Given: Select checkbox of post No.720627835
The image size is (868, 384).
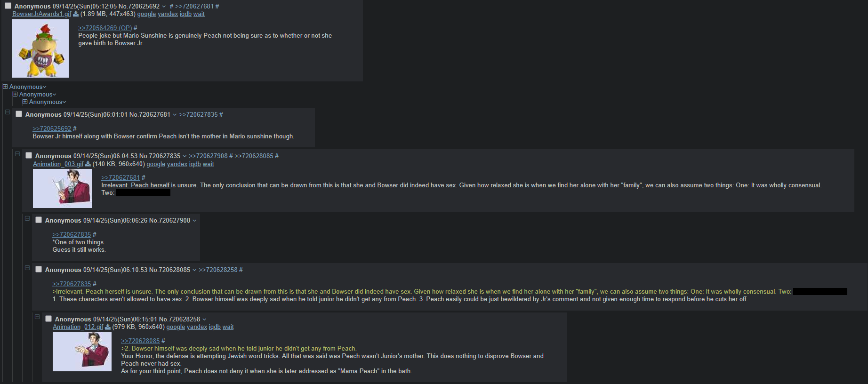Looking at the screenshot, I should click(29, 155).
